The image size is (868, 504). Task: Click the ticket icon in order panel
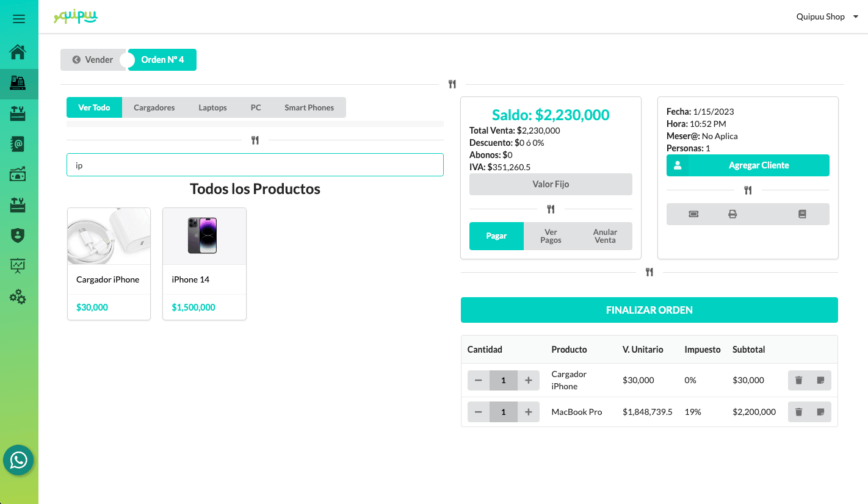(693, 214)
